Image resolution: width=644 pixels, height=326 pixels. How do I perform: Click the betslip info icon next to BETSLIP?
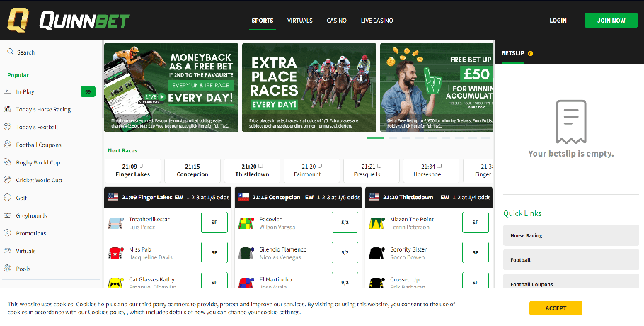[530, 53]
